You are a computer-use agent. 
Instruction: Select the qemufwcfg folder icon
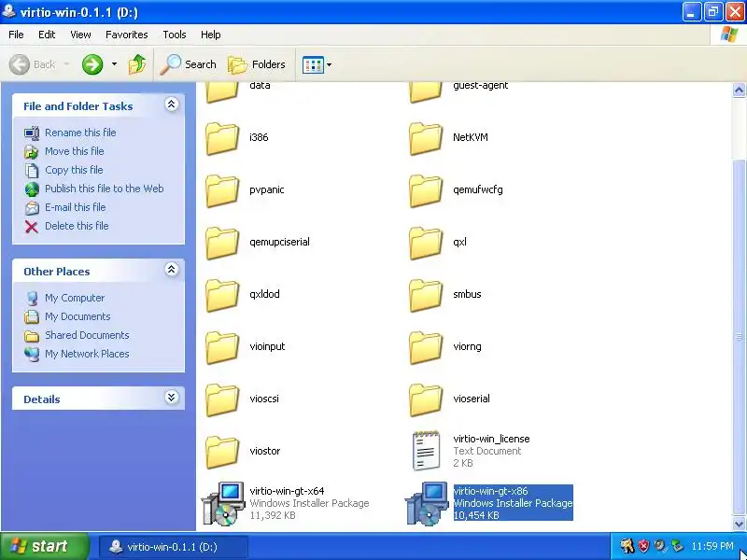426,190
